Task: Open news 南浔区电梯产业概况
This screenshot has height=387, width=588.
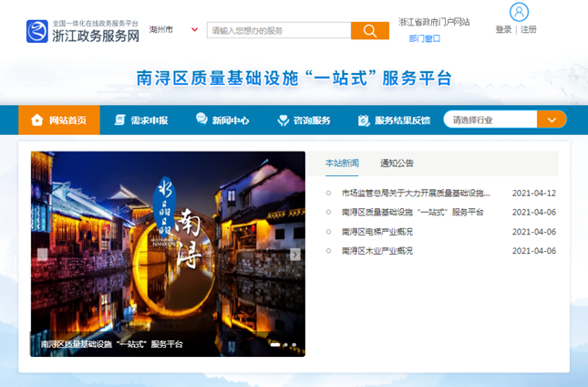Action: (377, 232)
